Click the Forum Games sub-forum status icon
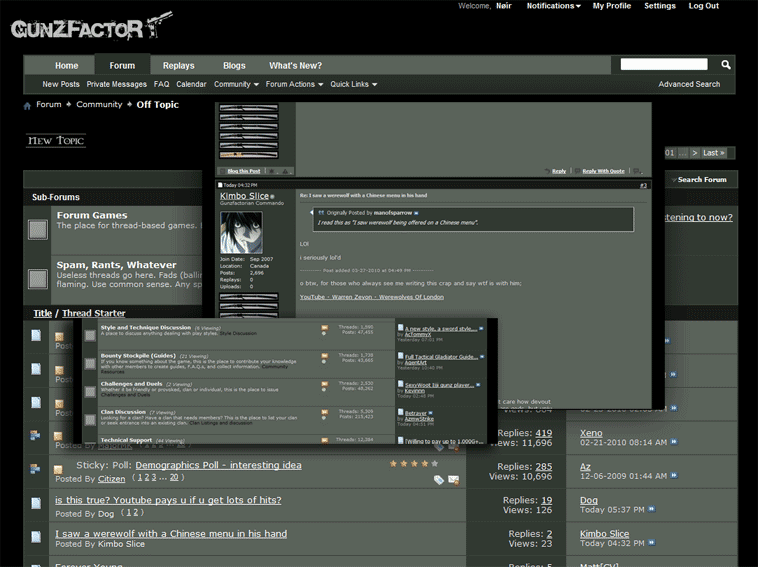Screen dimensions: 758x567 [x=38, y=229]
